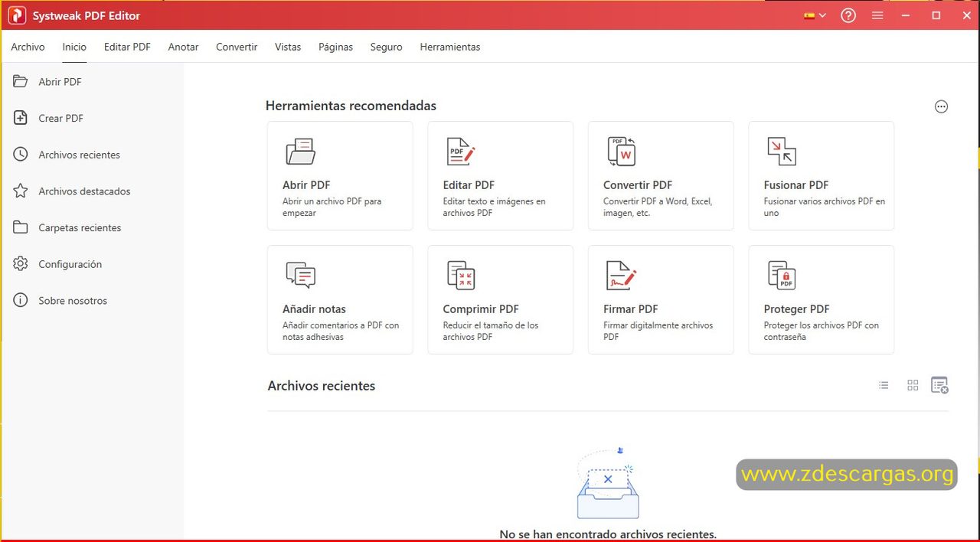Select the Inicio tab
The image size is (980, 542).
point(74,47)
